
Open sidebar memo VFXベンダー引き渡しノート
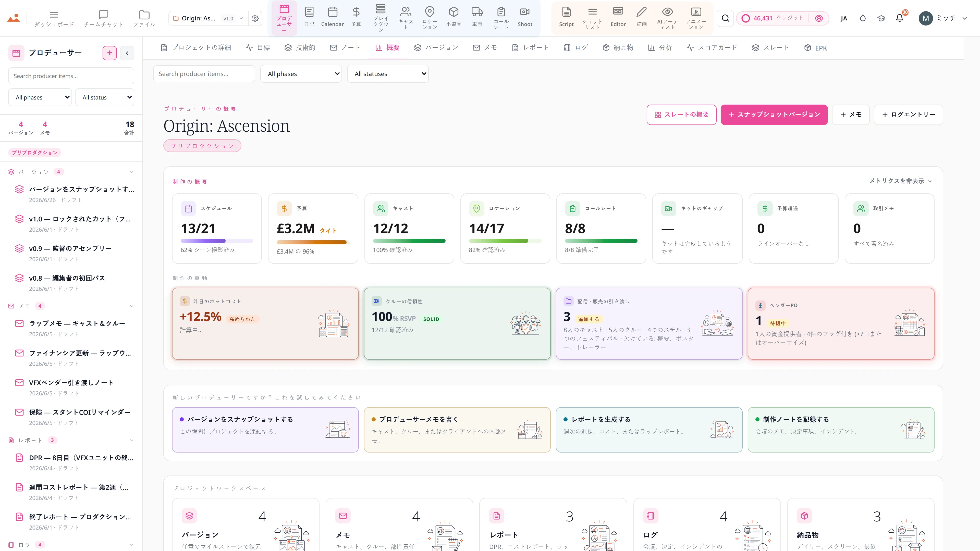[71, 387]
